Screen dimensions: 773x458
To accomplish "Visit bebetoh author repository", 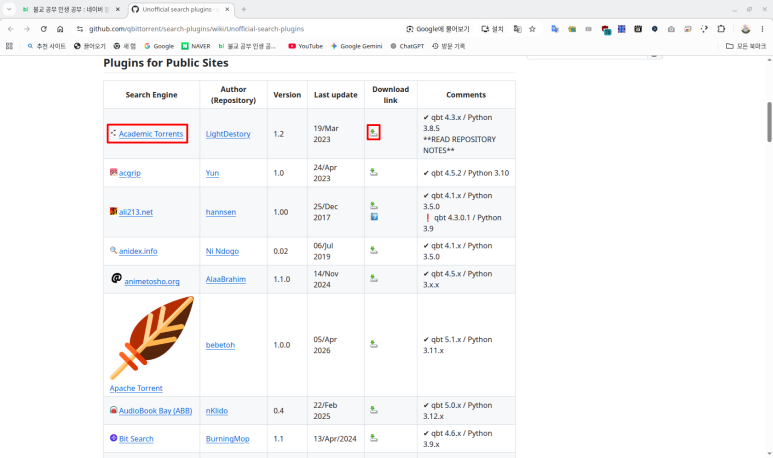I will click(x=220, y=345).
